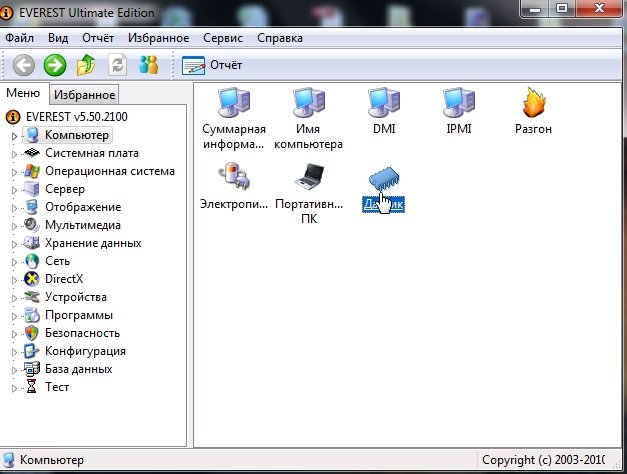Viewport: 627px width, 474px height.
Task: Expand the Хранение данных node arrow
Action: pos(14,244)
